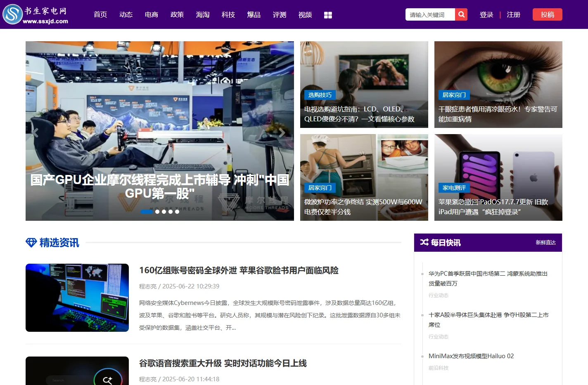
Task: Click the green eye close-up image tile
Action: (x=498, y=85)
